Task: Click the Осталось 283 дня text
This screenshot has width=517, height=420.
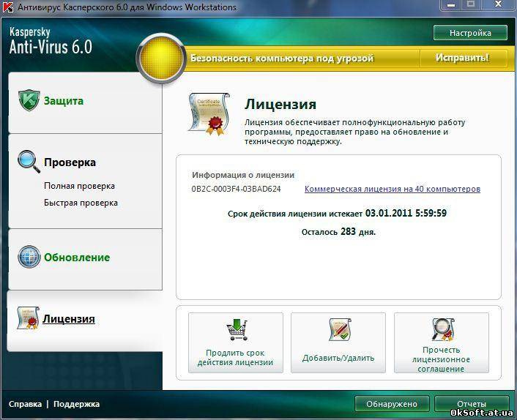Action: point(338,232)
